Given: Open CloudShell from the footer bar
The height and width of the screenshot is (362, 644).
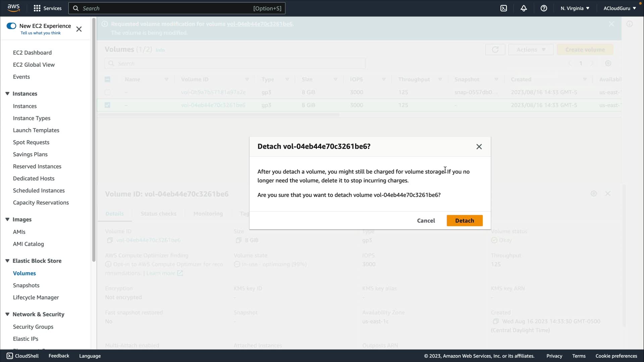Looking at the screenshot, I should pos(22,356).
